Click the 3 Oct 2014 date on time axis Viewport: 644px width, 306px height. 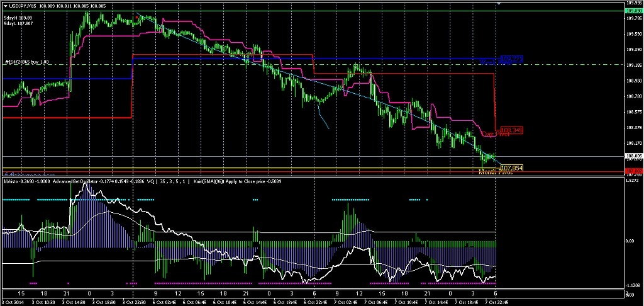tap(14, 302)
